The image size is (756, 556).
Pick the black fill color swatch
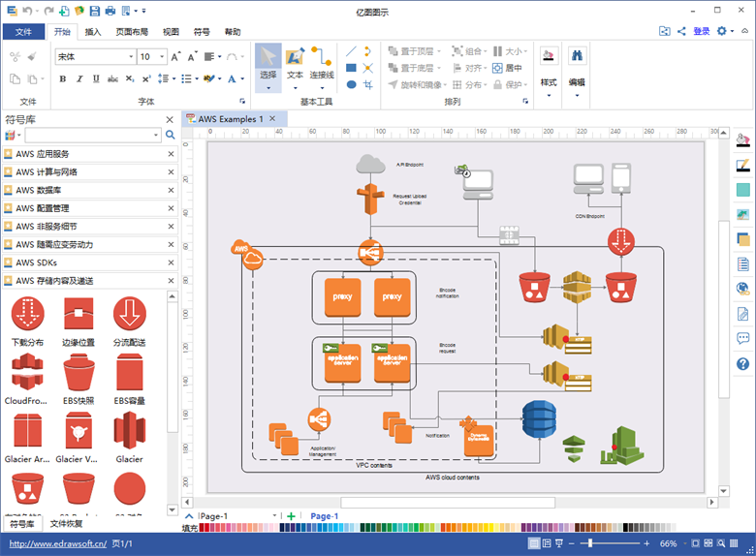(x=625, y=528)
